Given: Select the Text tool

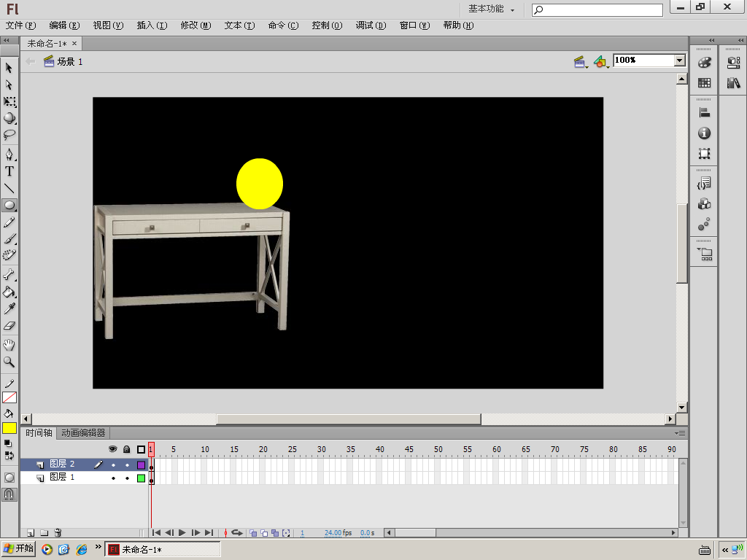Looking at the screenshot, I should pyautogui.click(x=9, y=171).
